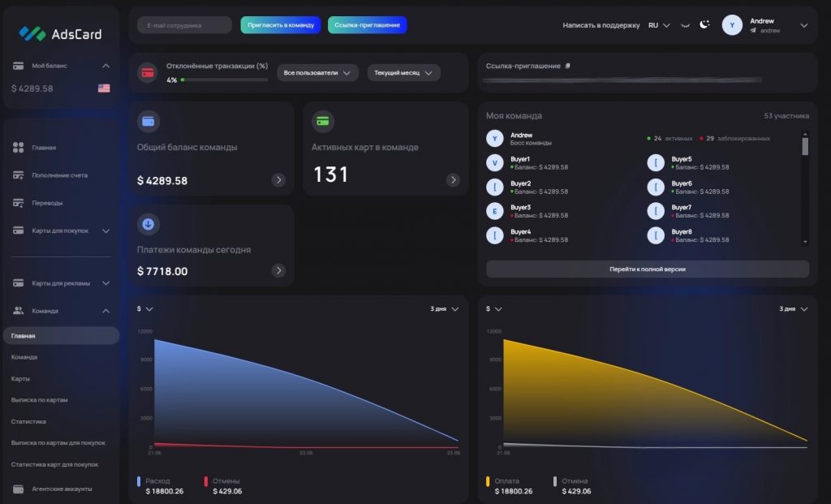The height and width of the screenshot is (504, 831).
Task: Click Перейти к полной версии button
Action: click(647, 269)
